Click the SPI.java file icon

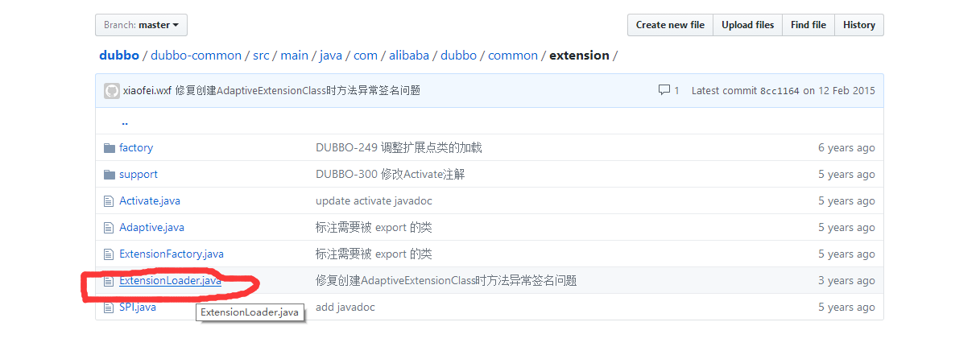pos(110,308)
